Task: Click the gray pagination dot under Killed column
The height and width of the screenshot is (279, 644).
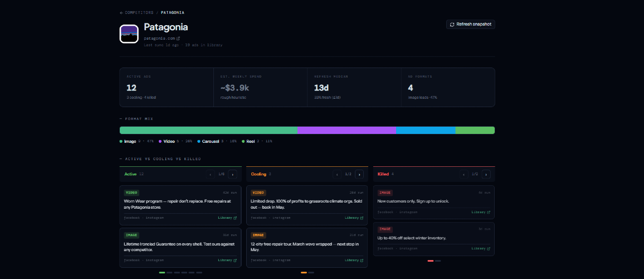Action: click(x=438, y=261)
